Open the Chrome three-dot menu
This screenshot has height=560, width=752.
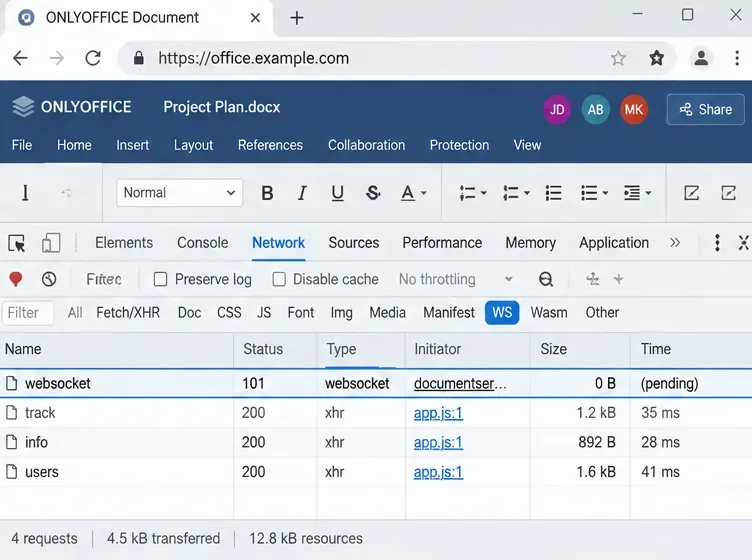point(737,58)
